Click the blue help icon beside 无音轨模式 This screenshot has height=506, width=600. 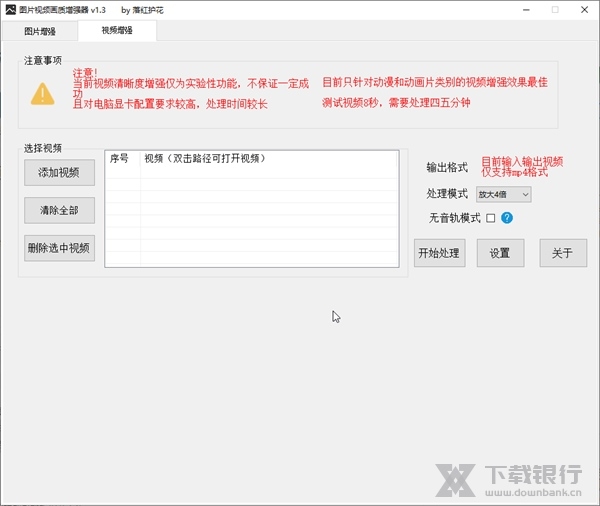point(507,218)
